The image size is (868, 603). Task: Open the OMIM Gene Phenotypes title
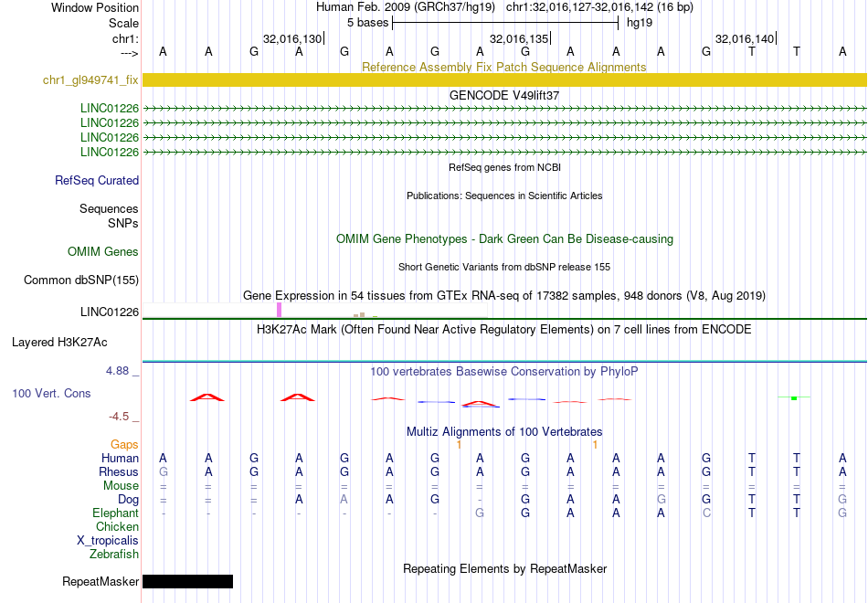[505, 239]
